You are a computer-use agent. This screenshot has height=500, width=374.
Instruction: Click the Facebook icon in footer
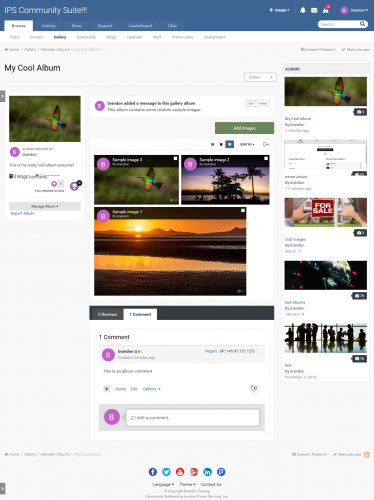(x=153, y=472)
